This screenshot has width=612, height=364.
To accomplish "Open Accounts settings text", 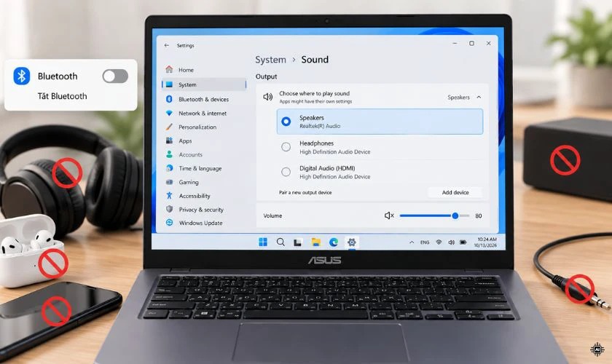I will click(190, 155).
